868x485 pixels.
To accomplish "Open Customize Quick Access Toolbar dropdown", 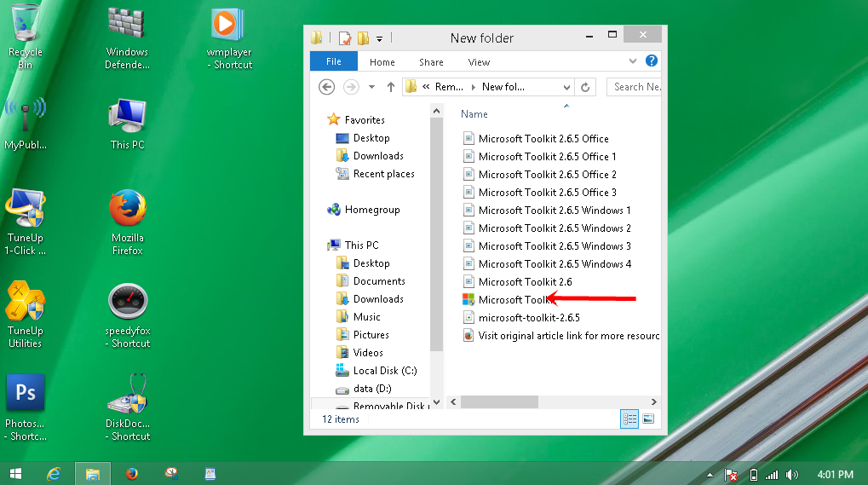I will [379, 38].
